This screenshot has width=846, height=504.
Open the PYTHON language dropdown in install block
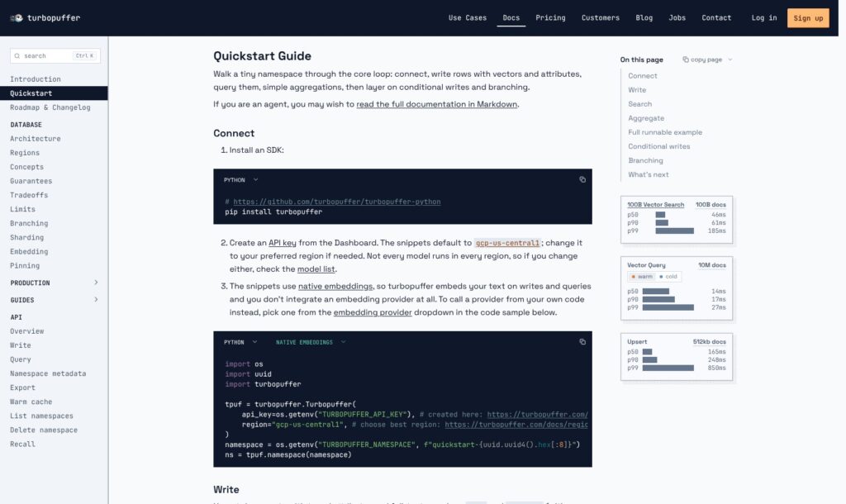(240, 179)
